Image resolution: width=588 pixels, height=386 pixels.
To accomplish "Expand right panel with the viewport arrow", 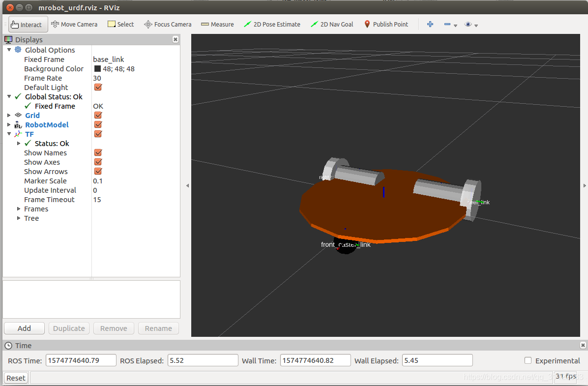I will point(584,185).
